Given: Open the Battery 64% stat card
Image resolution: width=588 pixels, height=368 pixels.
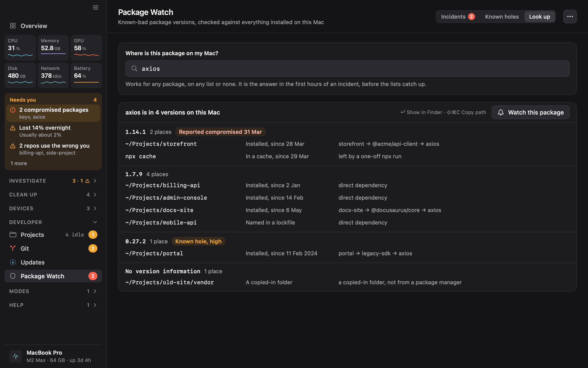Looking at the screenshot, I should [86, 75].
